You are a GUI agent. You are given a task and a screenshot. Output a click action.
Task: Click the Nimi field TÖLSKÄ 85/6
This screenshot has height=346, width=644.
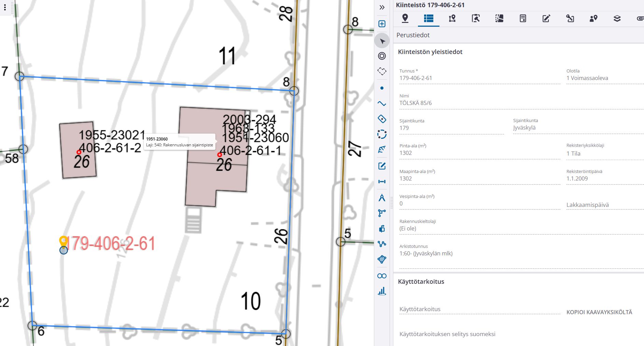[x=521, y=103]
